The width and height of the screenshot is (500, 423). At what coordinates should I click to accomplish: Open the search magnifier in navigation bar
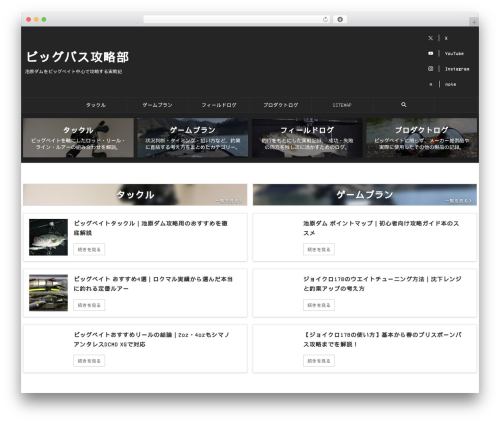pos(404,105)
